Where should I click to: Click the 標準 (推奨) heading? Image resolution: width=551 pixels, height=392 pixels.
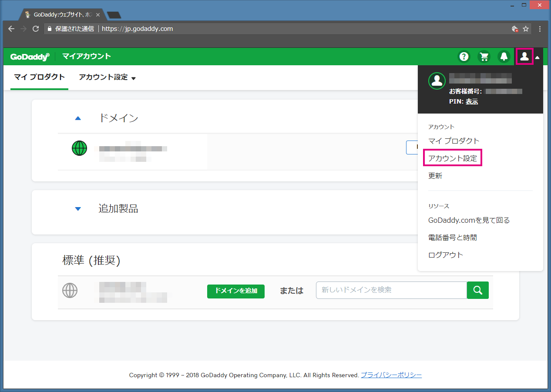(x=91, y=261)
